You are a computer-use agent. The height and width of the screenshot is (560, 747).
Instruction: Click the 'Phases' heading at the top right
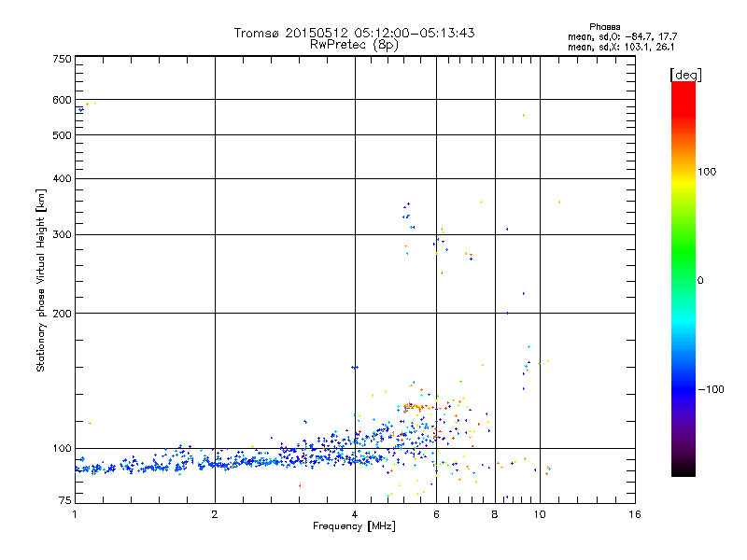604,27
